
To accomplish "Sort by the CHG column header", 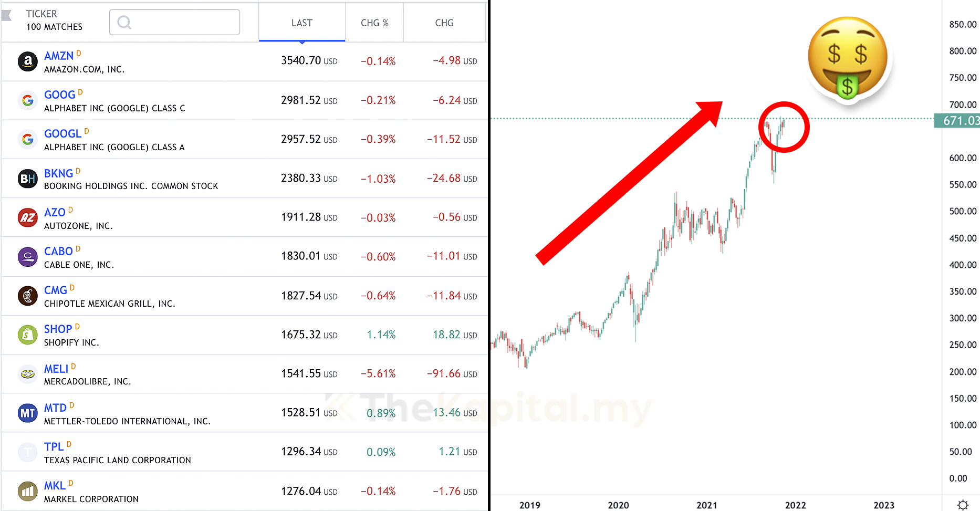I will [x=444, y=23].
